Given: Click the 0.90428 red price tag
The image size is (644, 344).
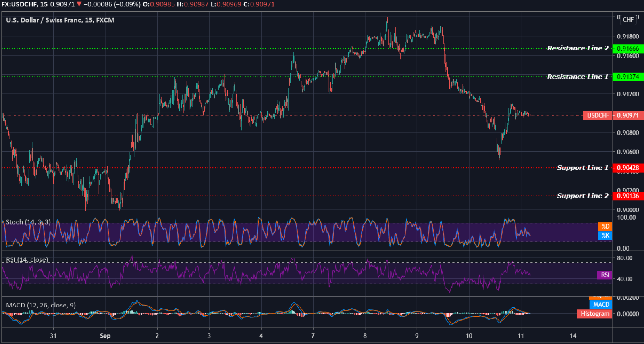Looking at the screenshot, I should click(628, 168).
